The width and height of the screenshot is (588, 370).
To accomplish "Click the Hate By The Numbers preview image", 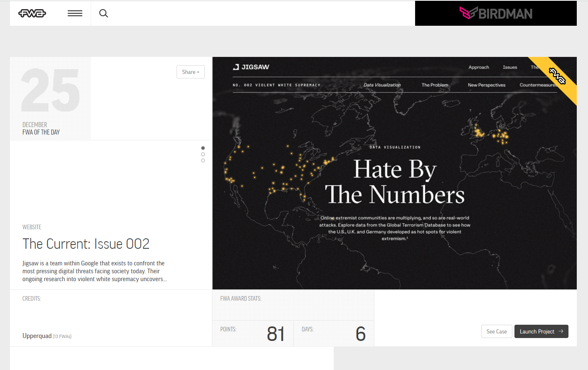I will (394, 173).
